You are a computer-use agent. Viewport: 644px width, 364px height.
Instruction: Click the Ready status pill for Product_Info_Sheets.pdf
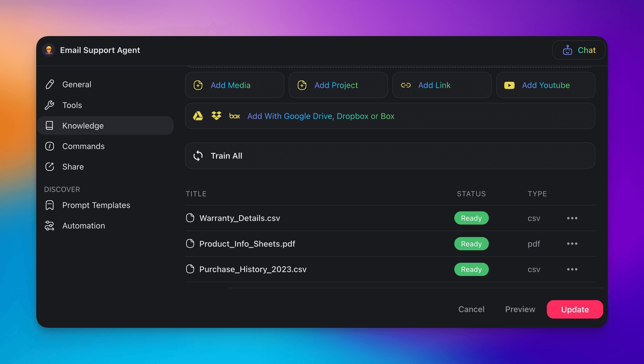point(471,244)
